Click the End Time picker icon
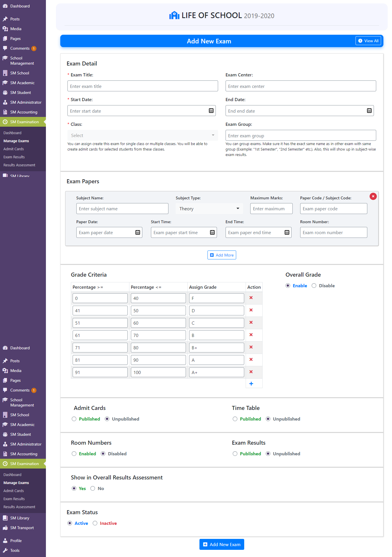The width and height of the screenshot is (392, 557). coord(287,232)
